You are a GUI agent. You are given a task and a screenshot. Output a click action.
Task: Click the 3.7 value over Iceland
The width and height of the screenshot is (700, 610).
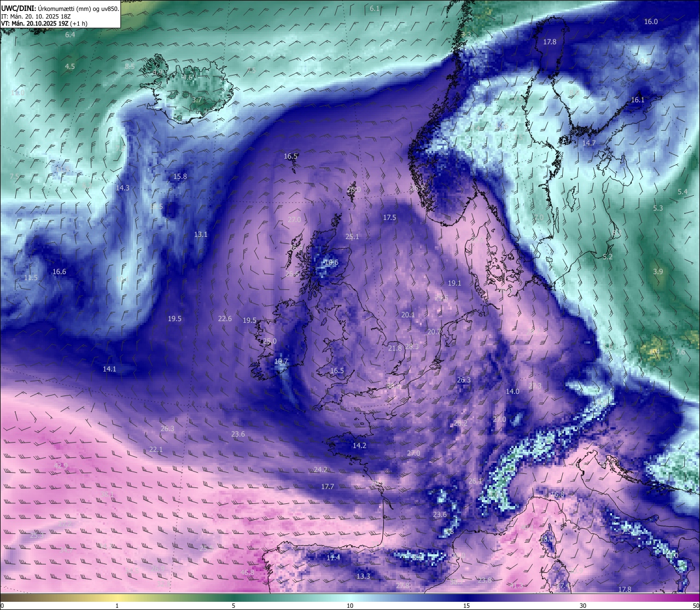click(x=197, y=101)
